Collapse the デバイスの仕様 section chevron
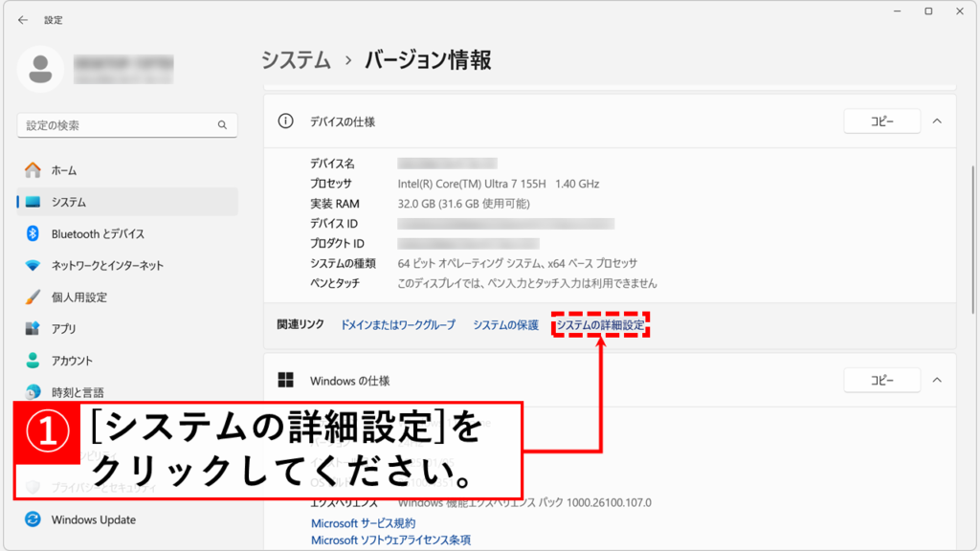Image resolution: width=980 pixels, height=551 pixels. tap(937, 121)
